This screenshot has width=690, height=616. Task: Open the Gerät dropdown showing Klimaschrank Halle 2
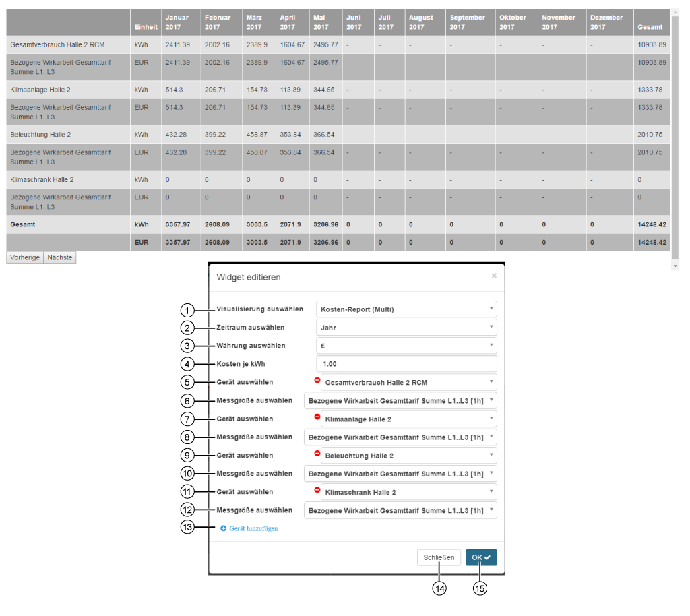click(x=490, y=491)
